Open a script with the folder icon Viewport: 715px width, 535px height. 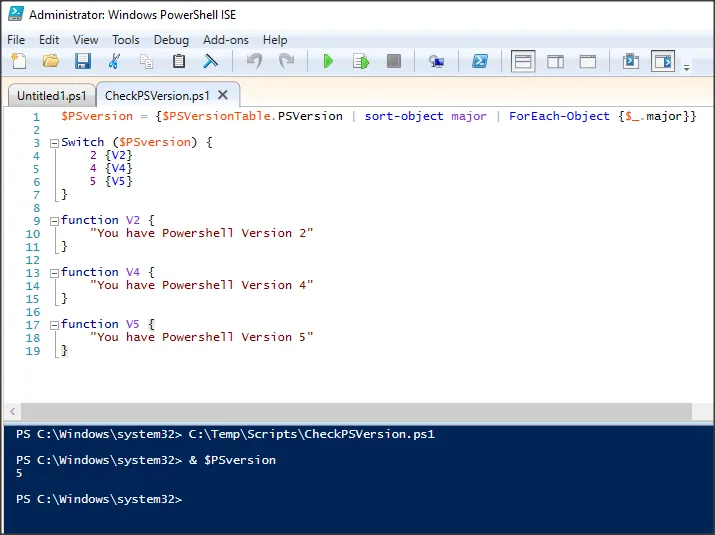tap(51, 61)
